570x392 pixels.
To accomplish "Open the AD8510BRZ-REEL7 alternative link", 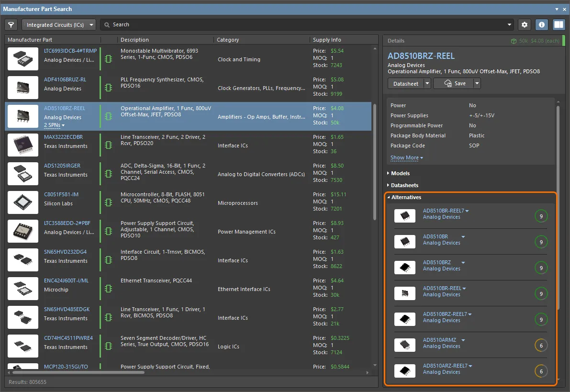I will [x=445, y=314].
